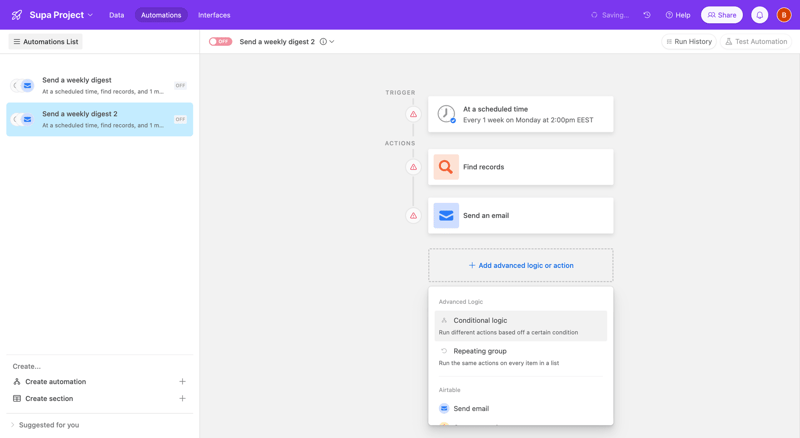This screenshot has width=800, height=438.
Task: Click the mail icon of Send a weekly digest 2
Action: point(27,119)
